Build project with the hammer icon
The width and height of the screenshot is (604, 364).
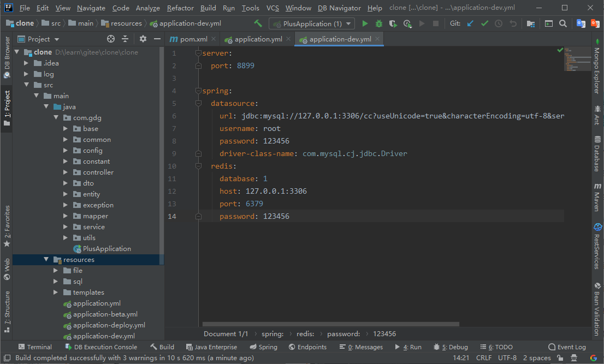pyautogui.click(x=258, y=23)
